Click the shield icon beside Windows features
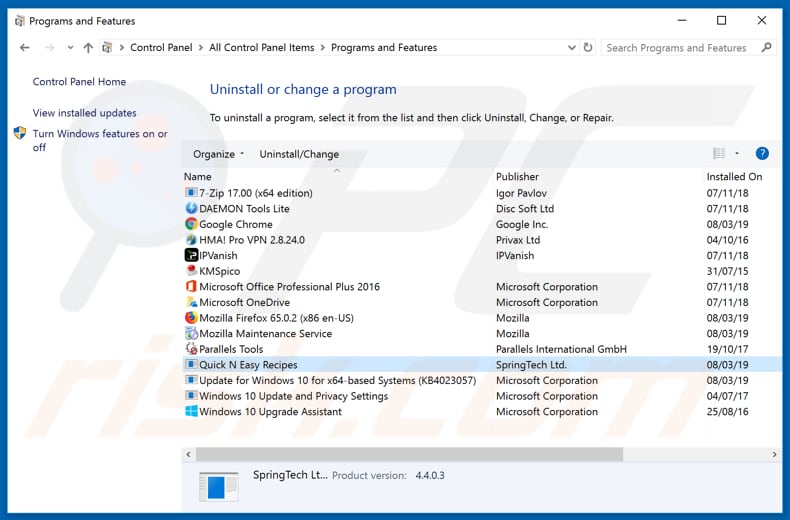This screenshot has width=790, height=520. 20,134
